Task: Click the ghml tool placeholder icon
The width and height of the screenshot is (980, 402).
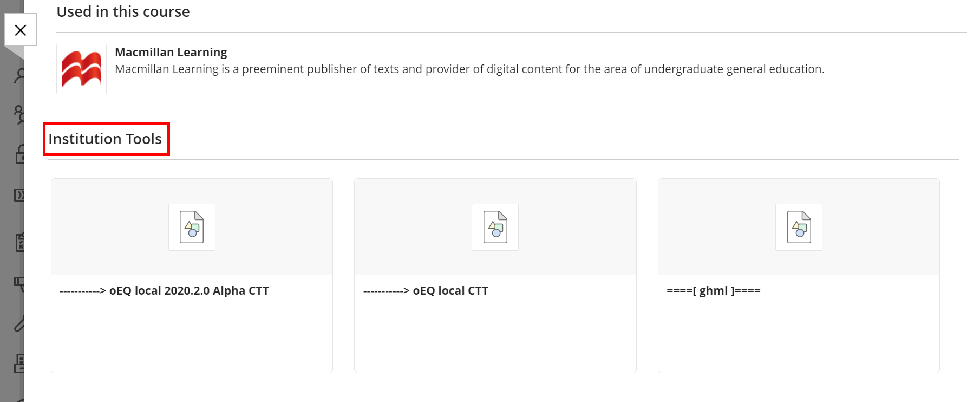Action: 799,227
